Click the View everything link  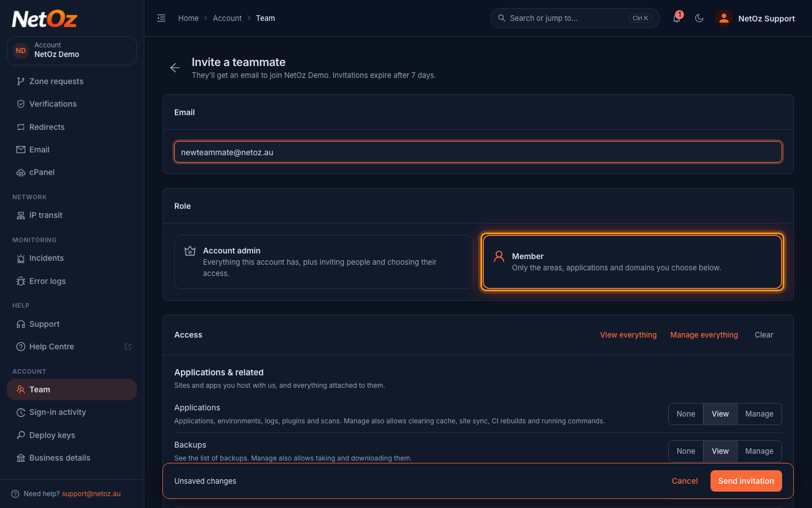coord(628,335)
